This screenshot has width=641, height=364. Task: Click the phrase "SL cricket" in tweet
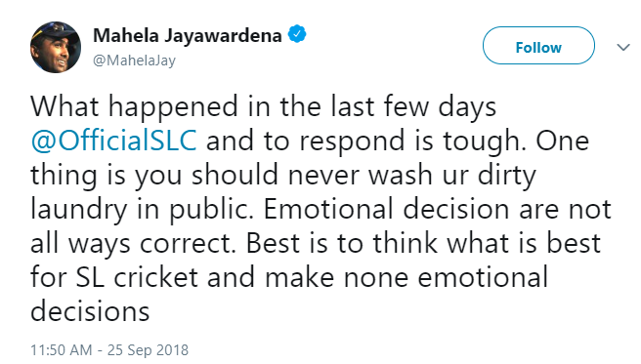(x=137, y=277)
